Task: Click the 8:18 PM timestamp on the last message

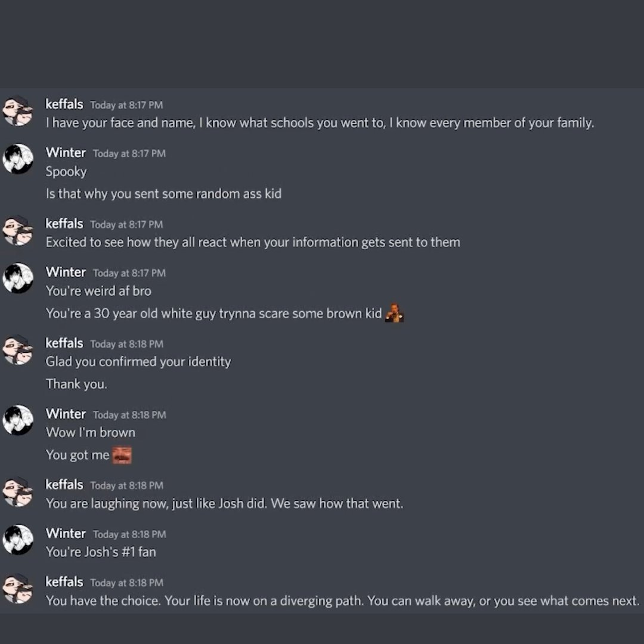Action: coord(126,583)
